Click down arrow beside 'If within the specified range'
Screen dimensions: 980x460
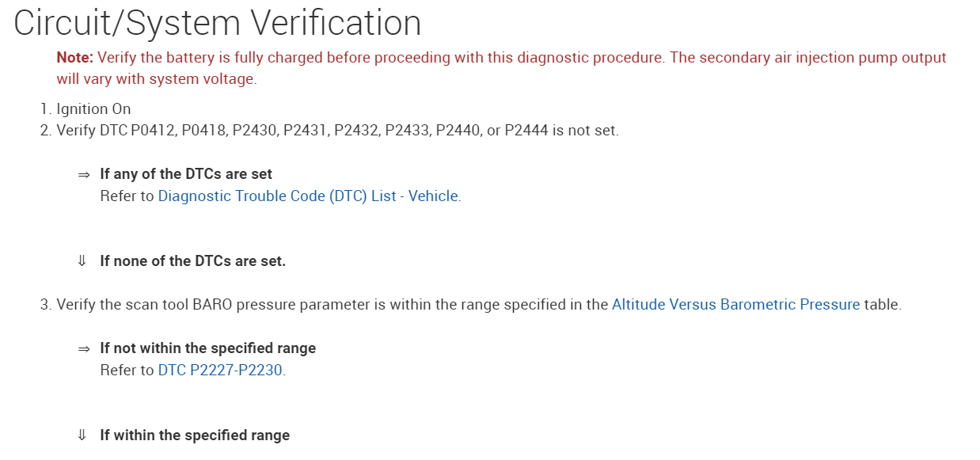82,435
